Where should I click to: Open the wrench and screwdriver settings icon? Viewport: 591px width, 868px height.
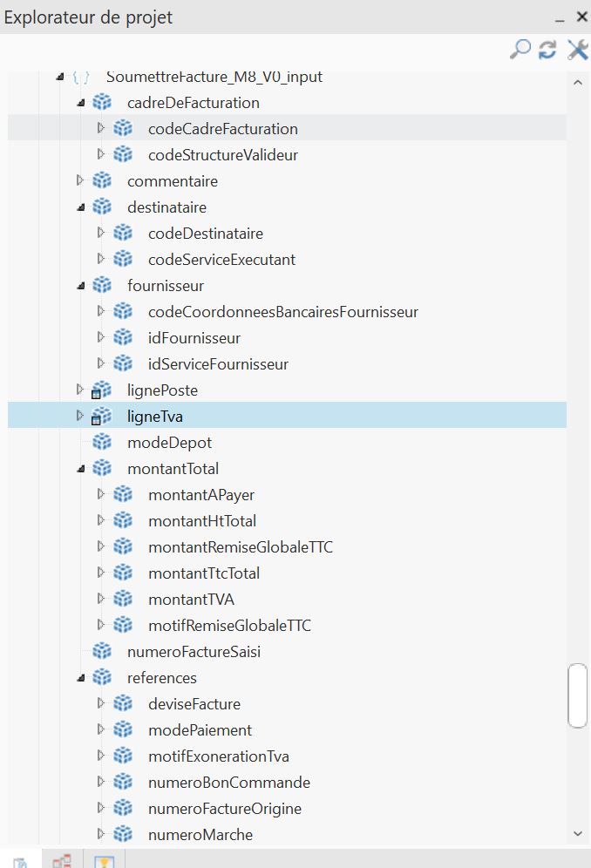(x=577, y=50)
